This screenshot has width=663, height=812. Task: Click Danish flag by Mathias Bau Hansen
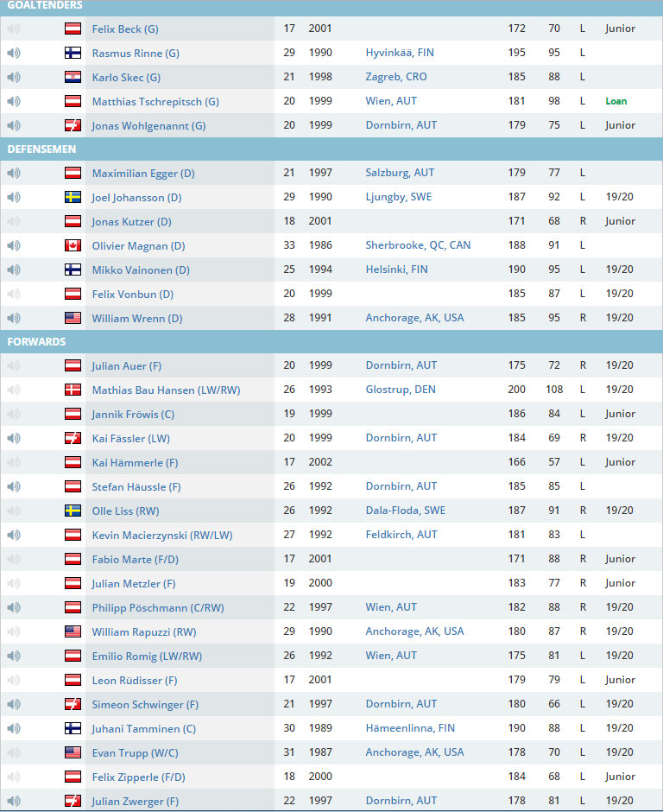pos(73,390)
